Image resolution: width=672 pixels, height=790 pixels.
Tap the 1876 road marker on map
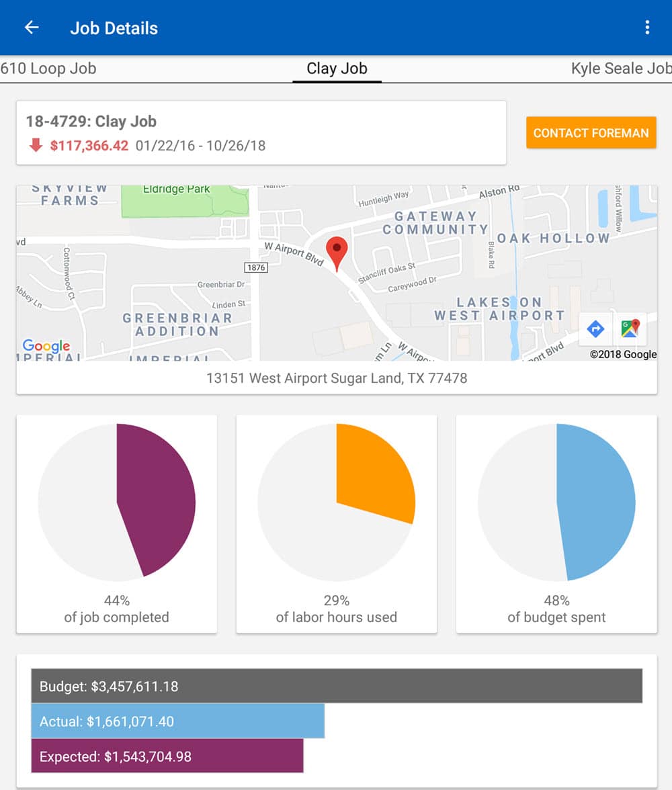[256, 267]
